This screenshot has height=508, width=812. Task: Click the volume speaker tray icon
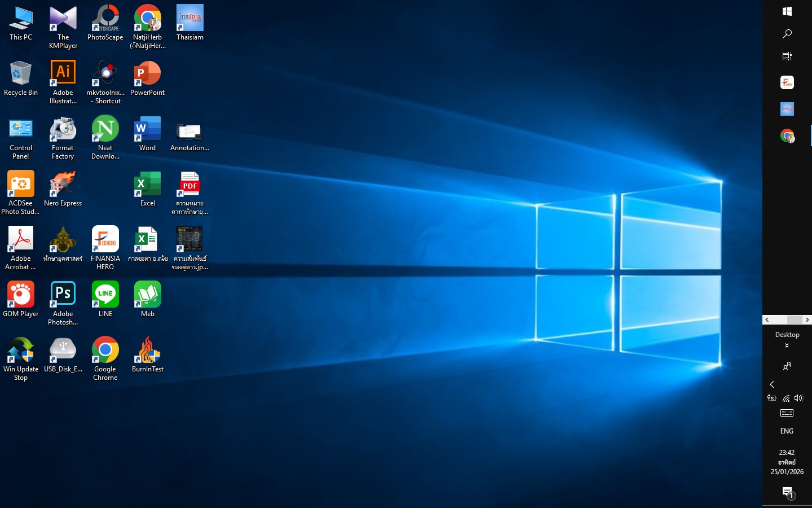pos(798,398)
